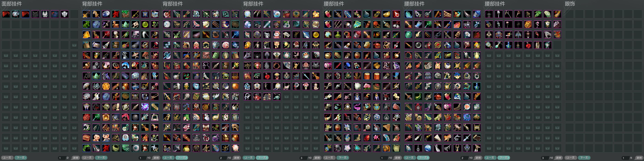Click 跳转 button under the 眼饰 panel

[x=639, y=158]
